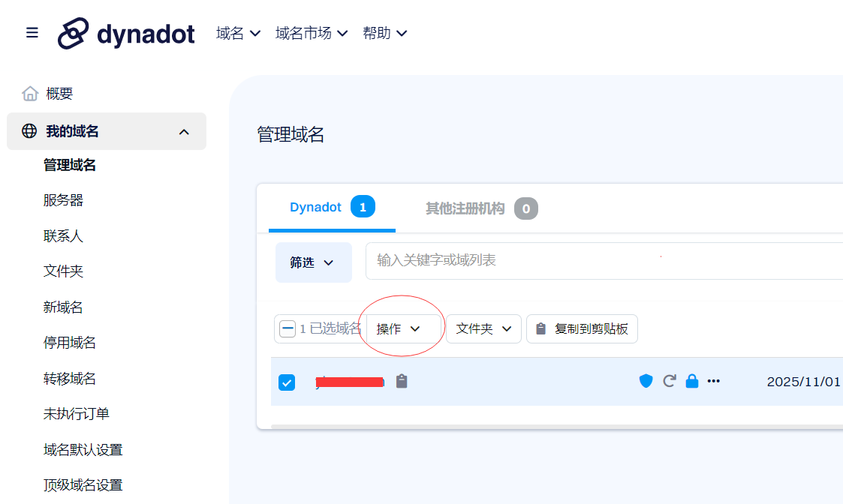Click the 2025/11/01 date cell
Screen dimensions: 843x504
[803, 382]
